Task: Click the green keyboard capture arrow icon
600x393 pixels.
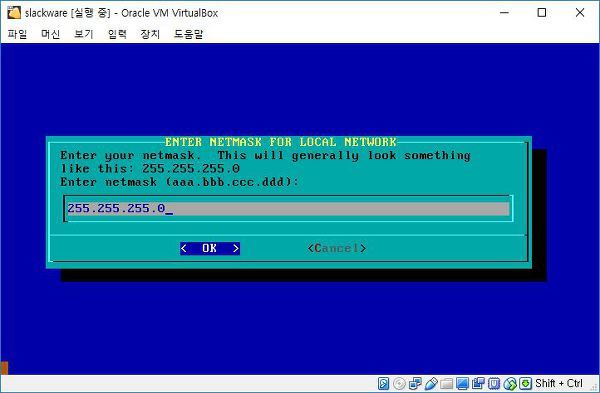Action: (x=526, y=383)
